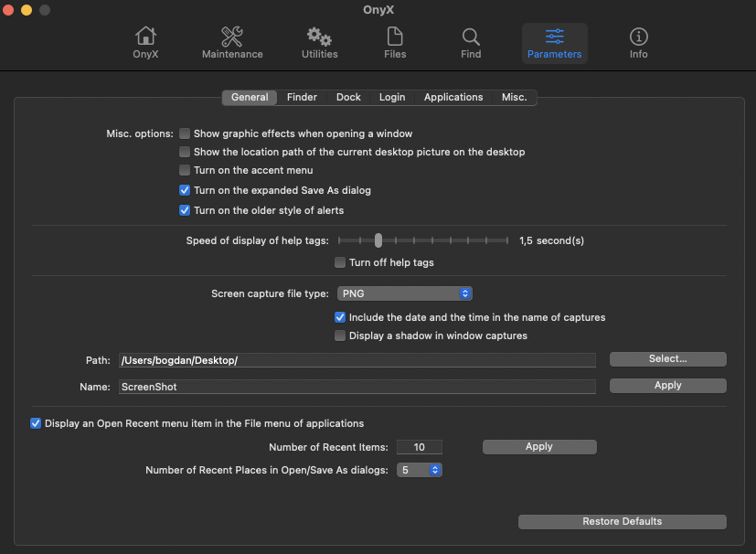
Task: Click the yellow minimize window button
Action: coord(26,10)
